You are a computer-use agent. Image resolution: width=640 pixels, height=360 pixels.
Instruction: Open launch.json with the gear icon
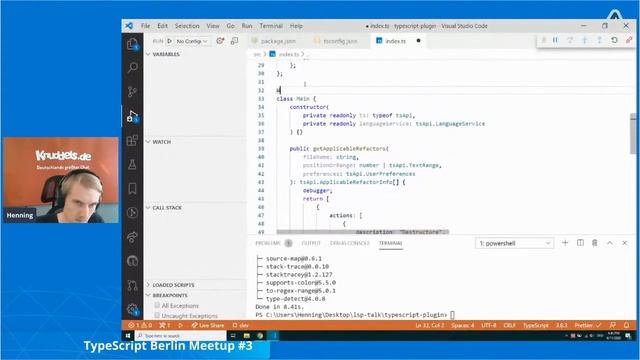click(x=220, y=41)
